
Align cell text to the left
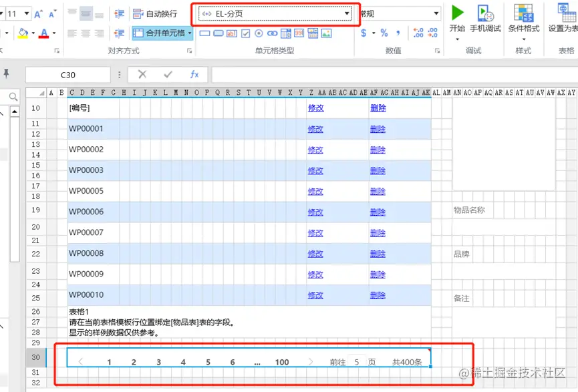[x=72, y=33]
